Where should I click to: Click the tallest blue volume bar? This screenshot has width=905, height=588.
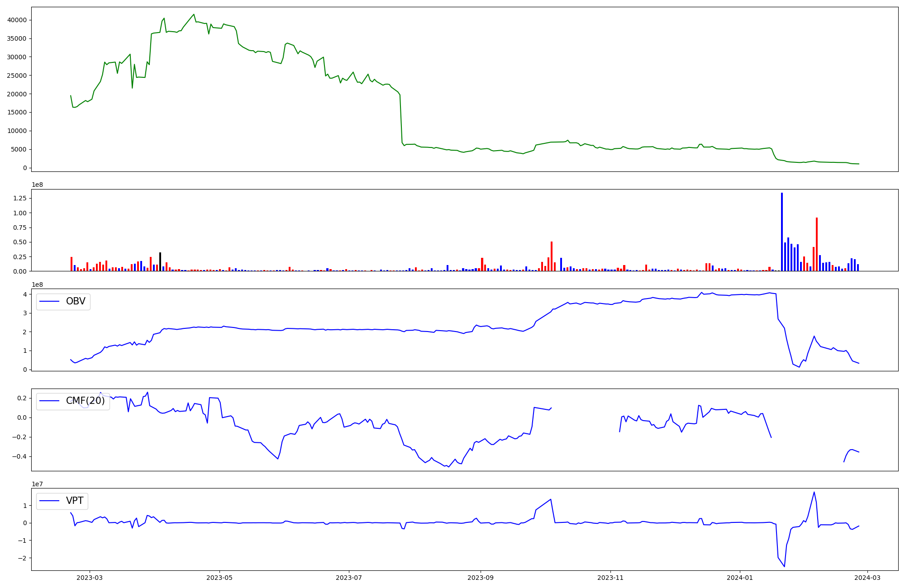click(x=782, y=232)
